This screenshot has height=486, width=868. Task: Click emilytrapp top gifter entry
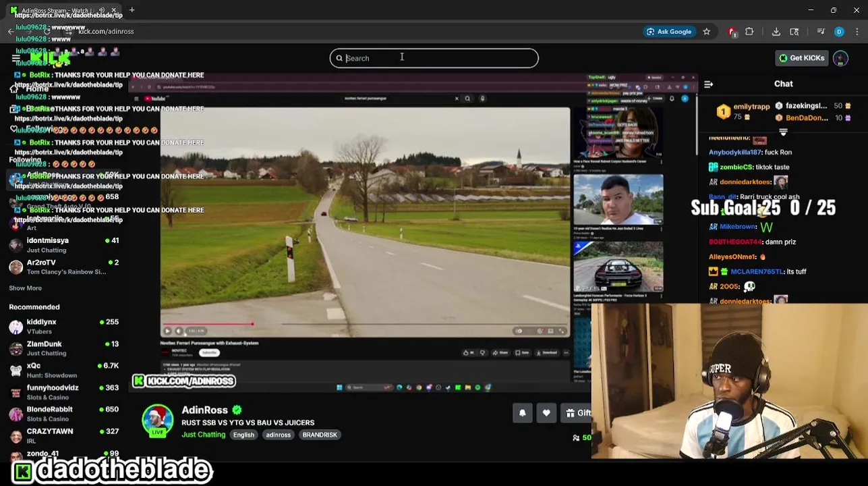click(743, 111)
